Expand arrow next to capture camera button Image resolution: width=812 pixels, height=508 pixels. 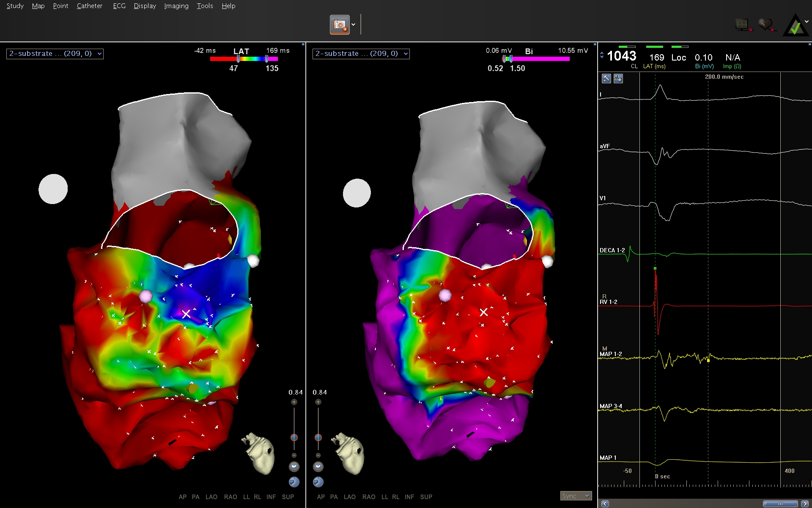[x=354, y=25]
